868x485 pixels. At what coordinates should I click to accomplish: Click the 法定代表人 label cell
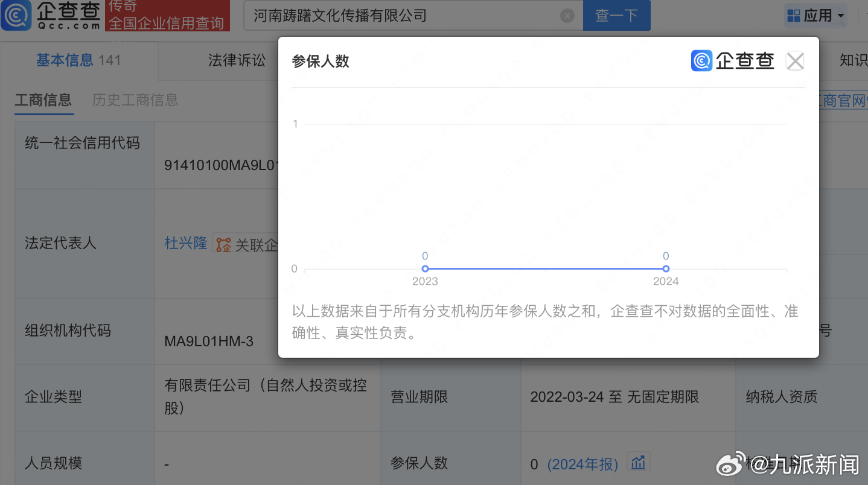[x=85, y=243]
